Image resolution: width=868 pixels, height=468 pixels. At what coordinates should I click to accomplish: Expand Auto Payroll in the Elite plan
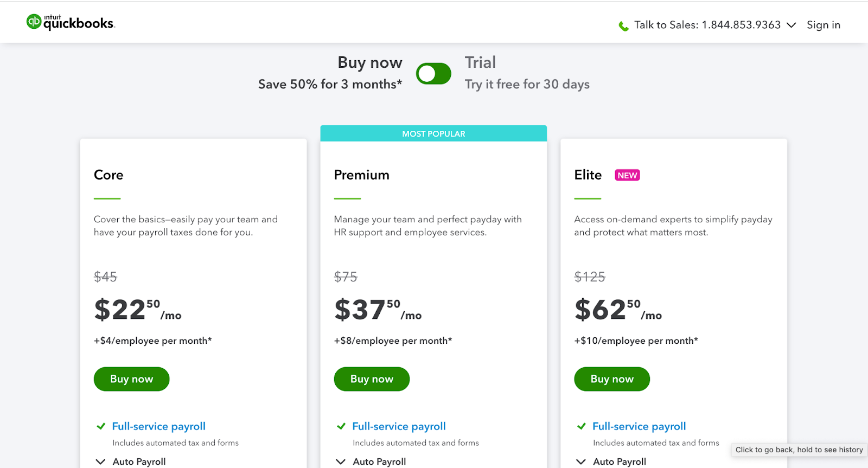pyautogui.click(x=582, y=461)
